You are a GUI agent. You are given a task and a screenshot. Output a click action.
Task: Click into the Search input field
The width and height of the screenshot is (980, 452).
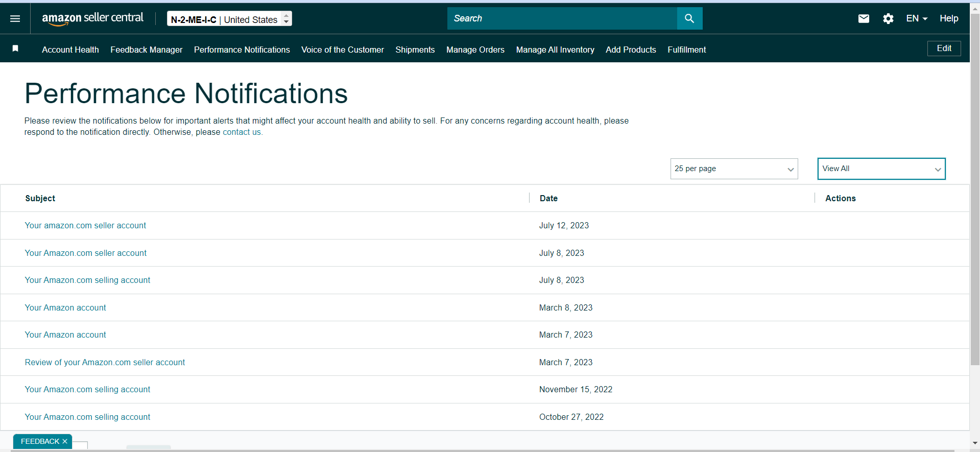pyautogui.click(x=562, y=18)
